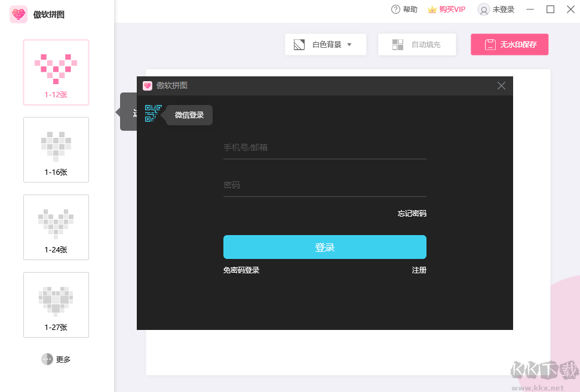Select the 1-24张 heart collage template
The width and height of the screenshot is (580, 392).
[56, 227]
